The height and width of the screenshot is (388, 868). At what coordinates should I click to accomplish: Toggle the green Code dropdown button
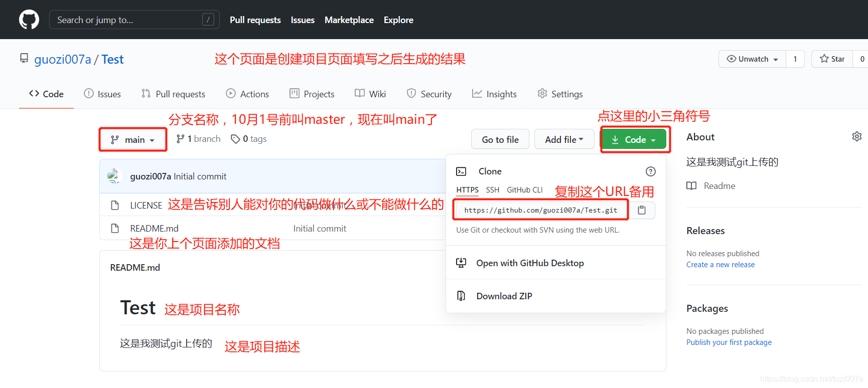634,139
